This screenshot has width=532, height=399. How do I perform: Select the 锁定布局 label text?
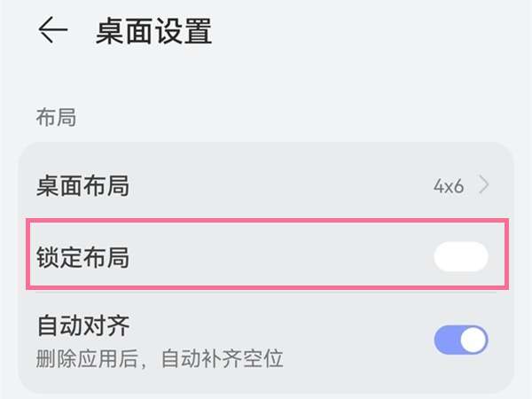(82, 257)
